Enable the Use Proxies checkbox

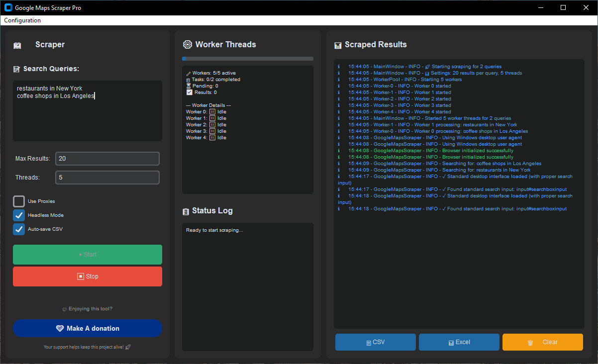(x=19, y=201)
